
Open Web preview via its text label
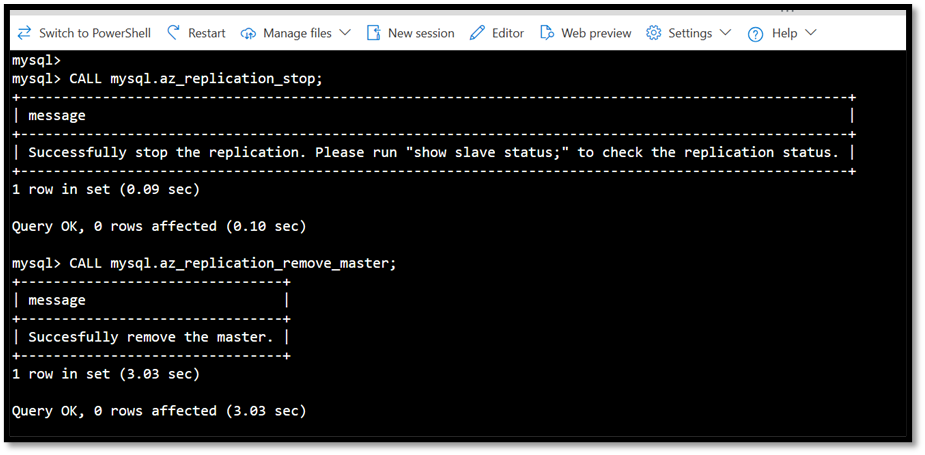(x=596, y=33)
